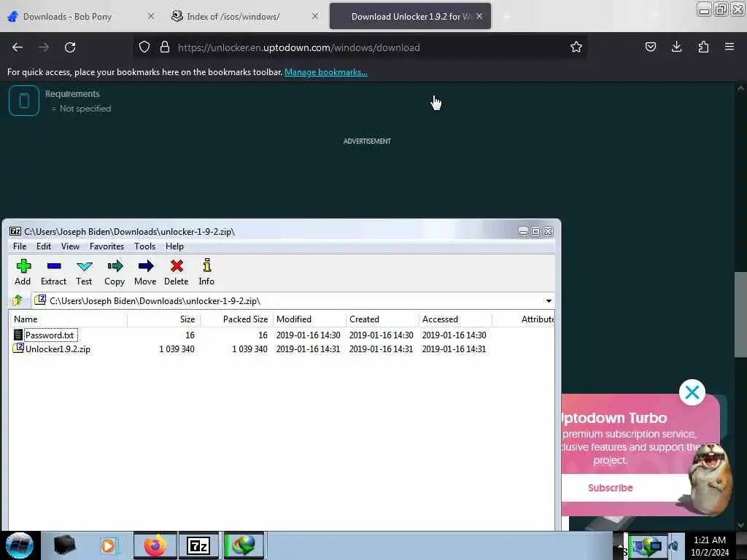Click the Add button in 7-Zip toolbar

click(x=23, y=273)
